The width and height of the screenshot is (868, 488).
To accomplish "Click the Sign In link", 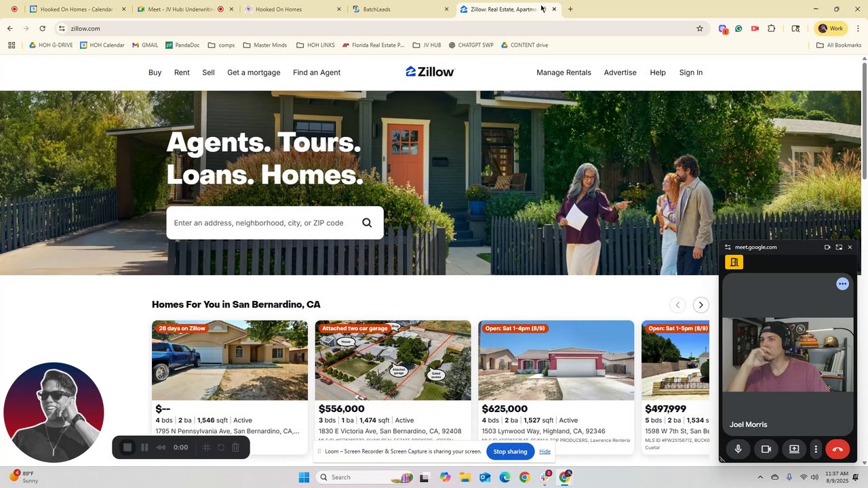I will [x=691, y=73].
